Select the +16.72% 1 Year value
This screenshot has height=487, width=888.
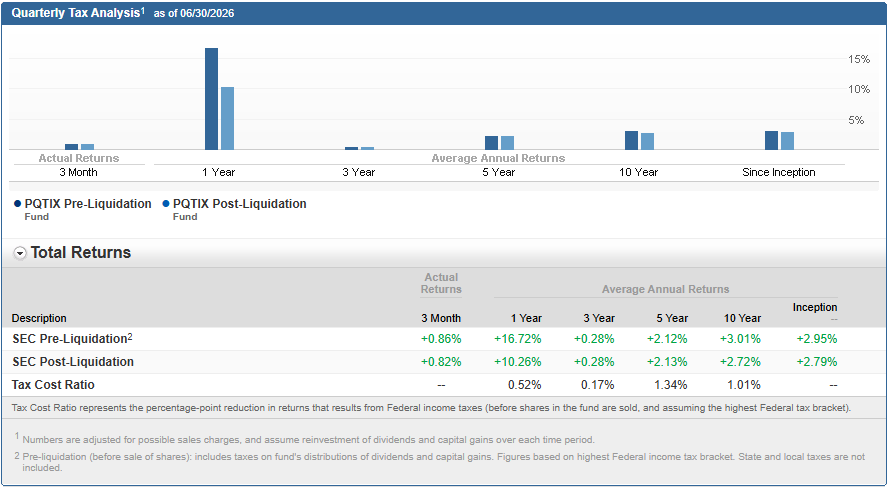(x=518, y=339)
